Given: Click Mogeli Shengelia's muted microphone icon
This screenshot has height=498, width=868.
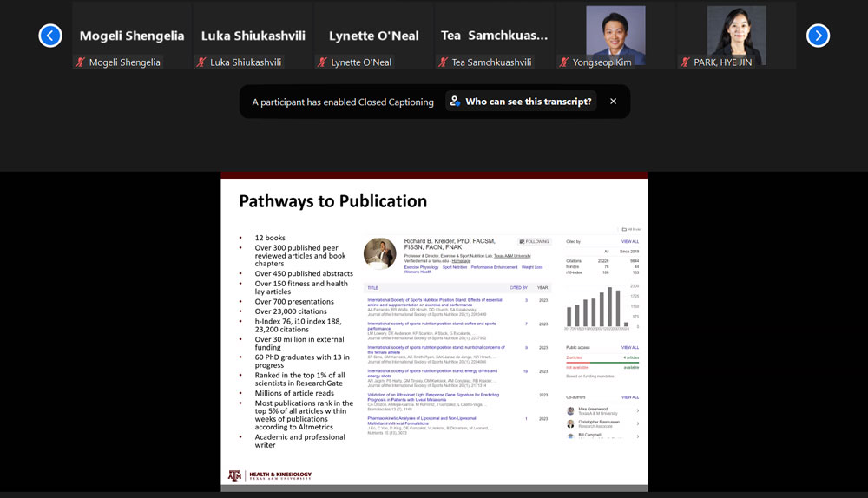Looking at the screenshot, I should pyautogui.click(x=81, y=62).
